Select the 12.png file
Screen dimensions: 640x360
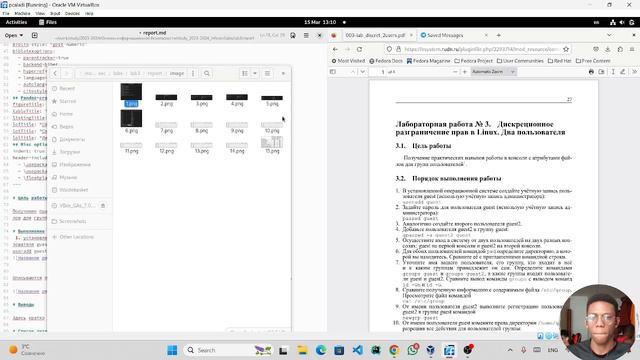click(x=167, y=148)
